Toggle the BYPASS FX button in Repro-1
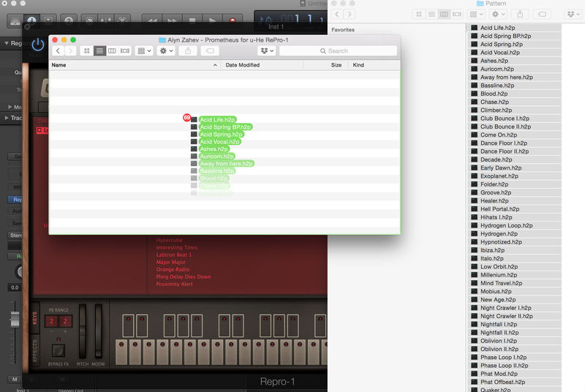The width and height of the screenshot is (585, 392). point(58,351)
